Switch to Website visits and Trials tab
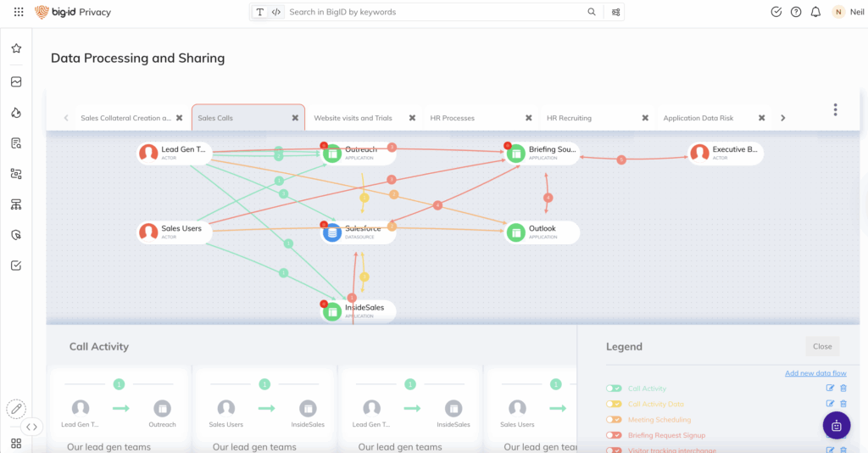 point(353,117)
